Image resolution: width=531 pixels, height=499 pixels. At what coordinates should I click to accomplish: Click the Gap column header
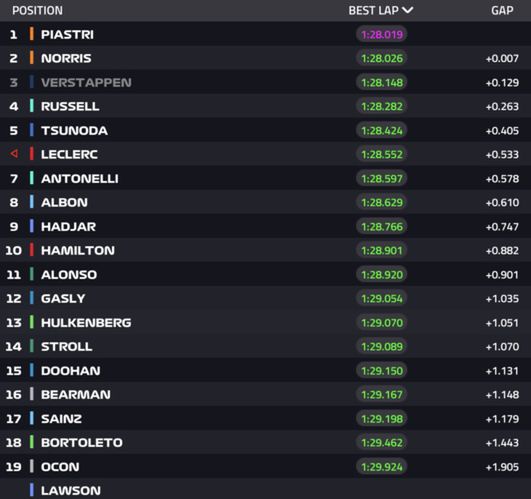point(502,10)
